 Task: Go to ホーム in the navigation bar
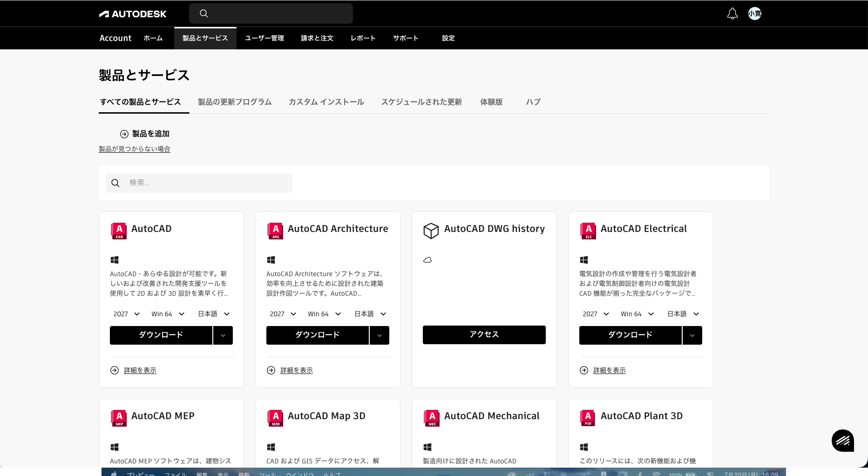153,38
